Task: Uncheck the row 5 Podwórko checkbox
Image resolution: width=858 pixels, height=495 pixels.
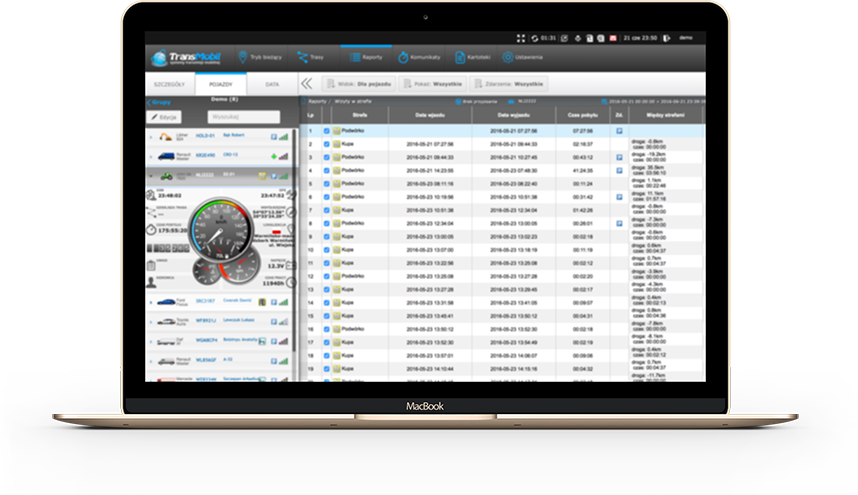Action: pos(327,183)
